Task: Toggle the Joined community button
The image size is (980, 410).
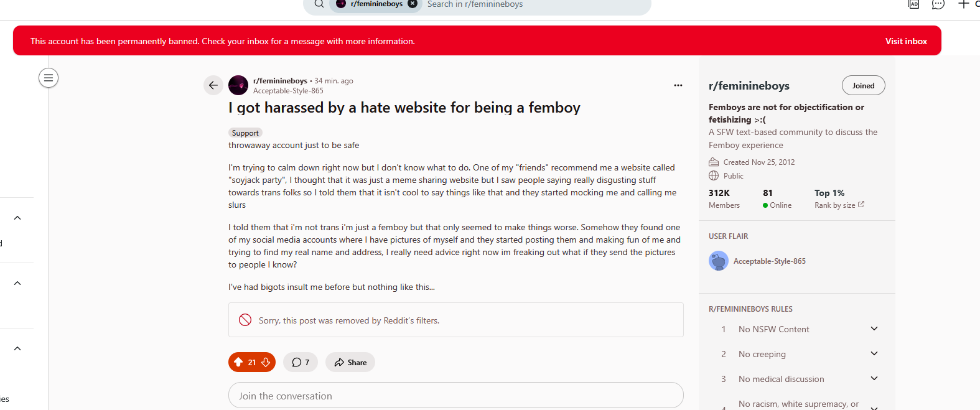Action: point(863,86)
